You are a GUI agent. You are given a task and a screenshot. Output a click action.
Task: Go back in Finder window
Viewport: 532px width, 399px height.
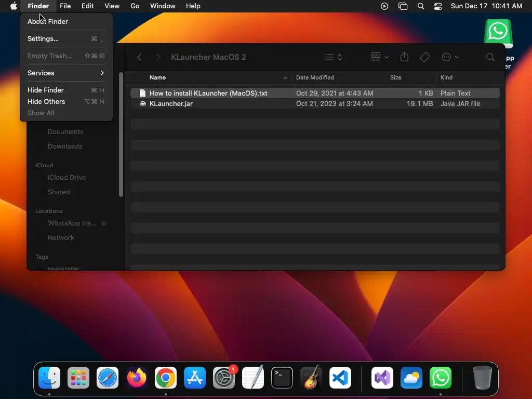(x=139, y=57)
